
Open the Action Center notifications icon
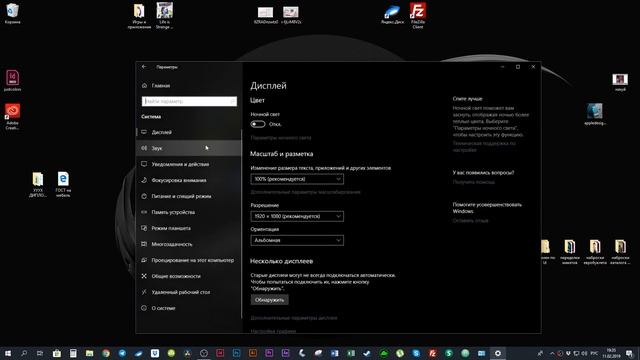point(630,353)
